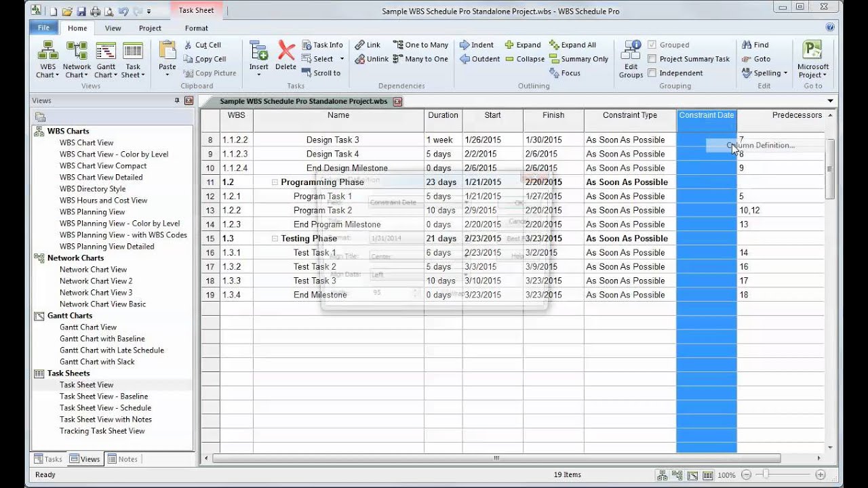This screenshot has width=868, height=488.
Task: Open Edit Groups in Grouping section
Action: point(631,59)
